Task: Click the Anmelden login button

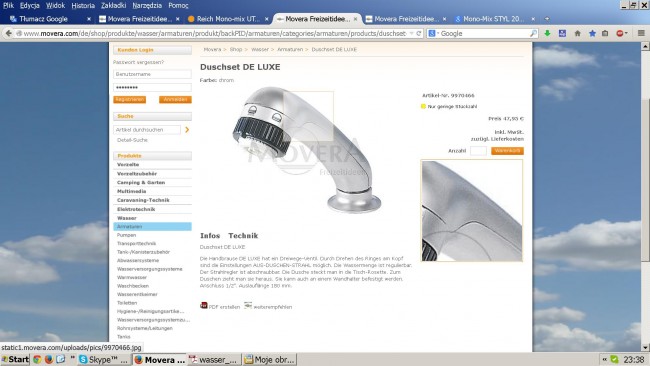Action: coord(175,99)
